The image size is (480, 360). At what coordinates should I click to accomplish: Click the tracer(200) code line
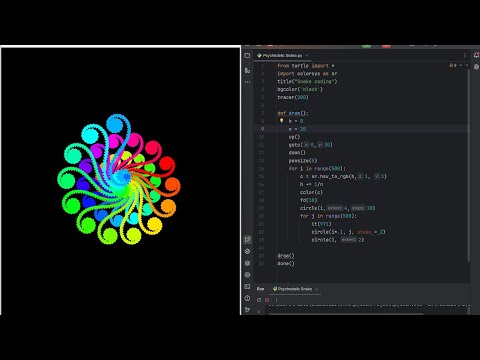[293, 97]
